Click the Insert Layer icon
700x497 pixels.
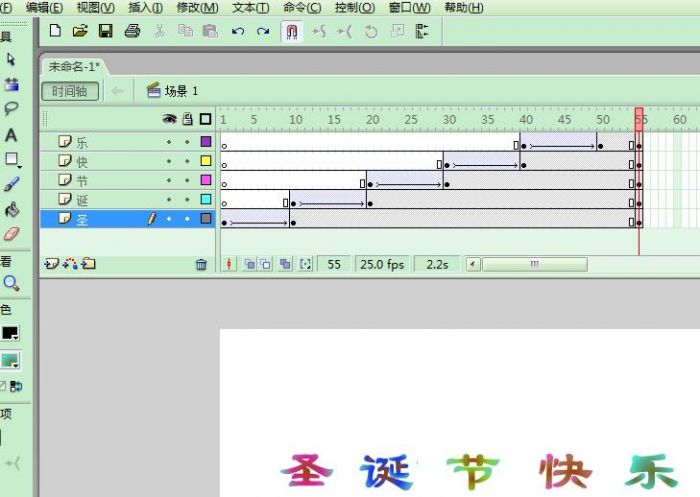[x=51, y=264]
